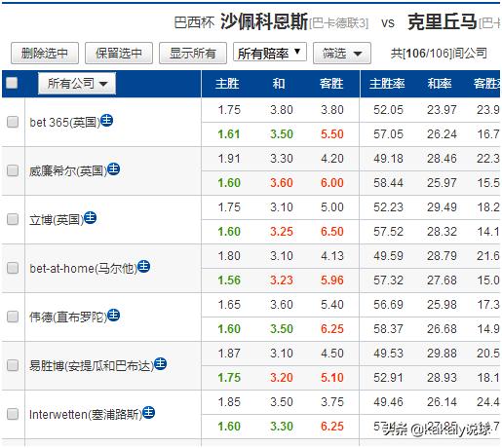
Task: Click Interwetten initial away odds 3.75
Action: 332,402
